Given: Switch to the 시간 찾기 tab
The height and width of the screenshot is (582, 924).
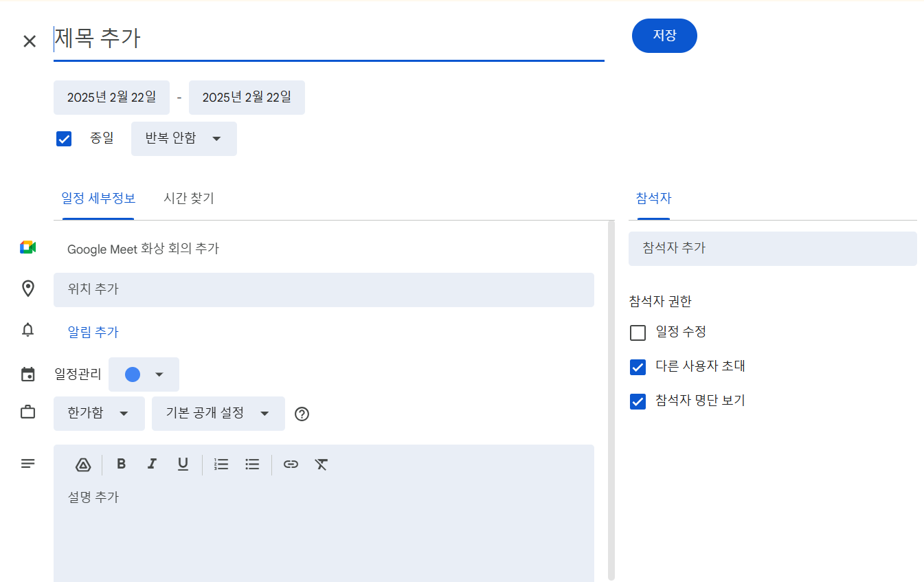Looking at the screenshot, I should click(188, 198).
